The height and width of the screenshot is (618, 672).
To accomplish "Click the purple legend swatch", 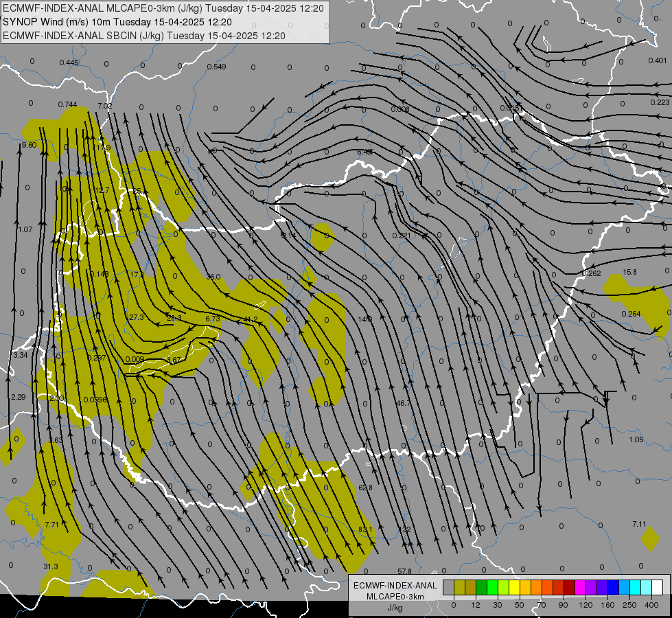I will click(592, 588).
